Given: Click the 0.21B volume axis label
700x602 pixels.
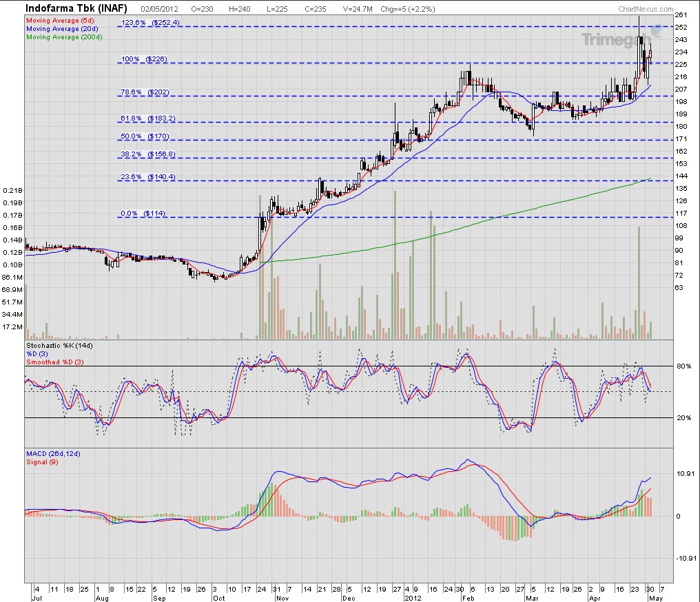Looking at the screenshot, I should (x=12, y=190).
